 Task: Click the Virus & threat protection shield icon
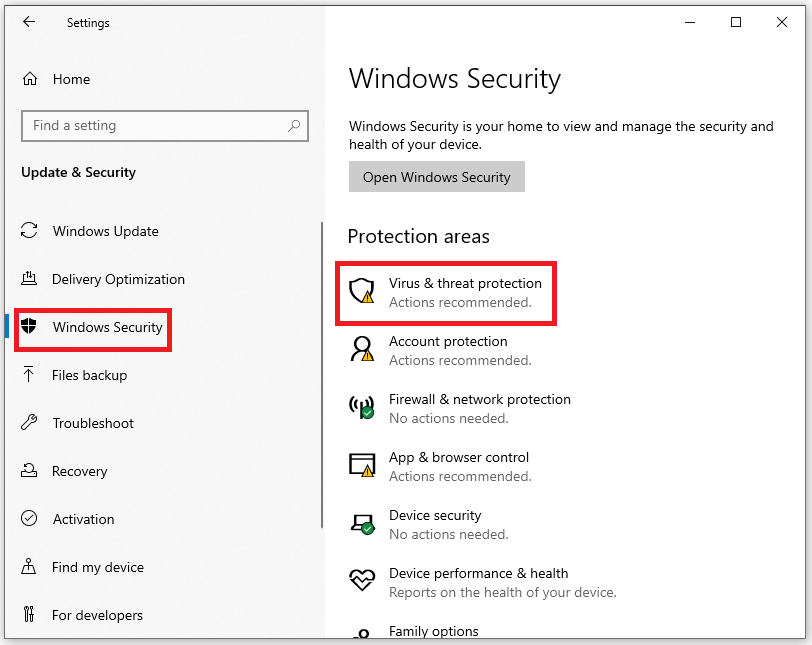361,292
